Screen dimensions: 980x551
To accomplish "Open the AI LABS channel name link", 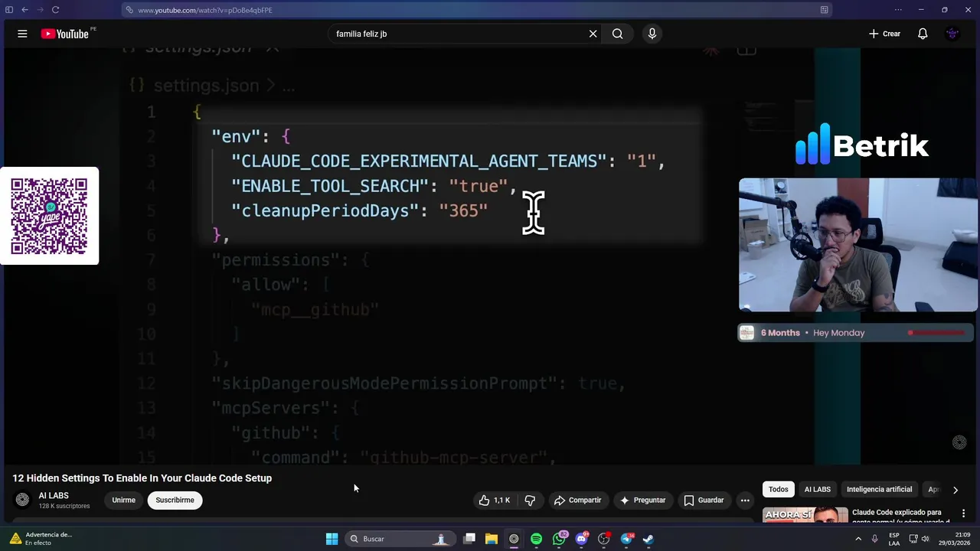I will (54, 496).
